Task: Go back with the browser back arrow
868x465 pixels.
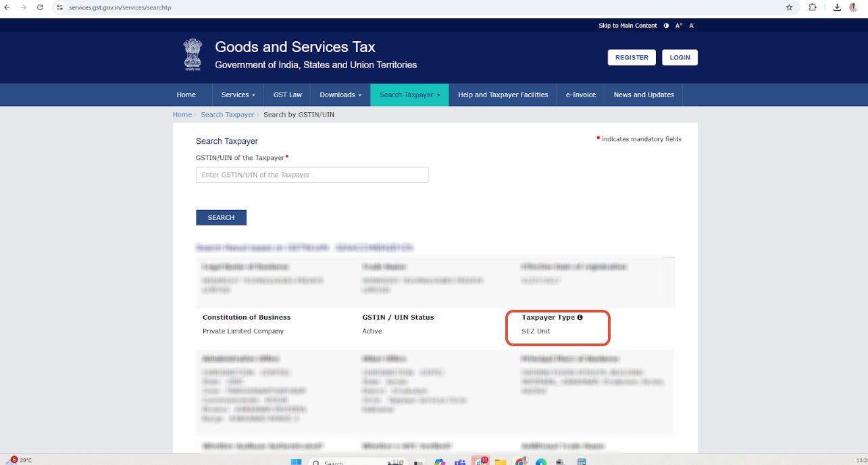Action: pyautogui.click(x=7, y=7)
